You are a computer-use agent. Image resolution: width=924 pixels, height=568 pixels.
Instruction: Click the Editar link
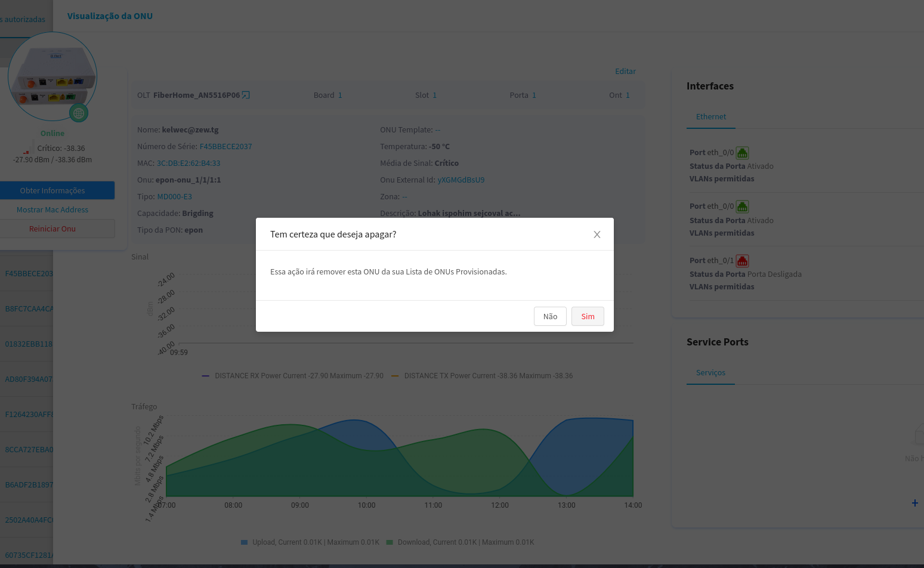pos(625,72)
